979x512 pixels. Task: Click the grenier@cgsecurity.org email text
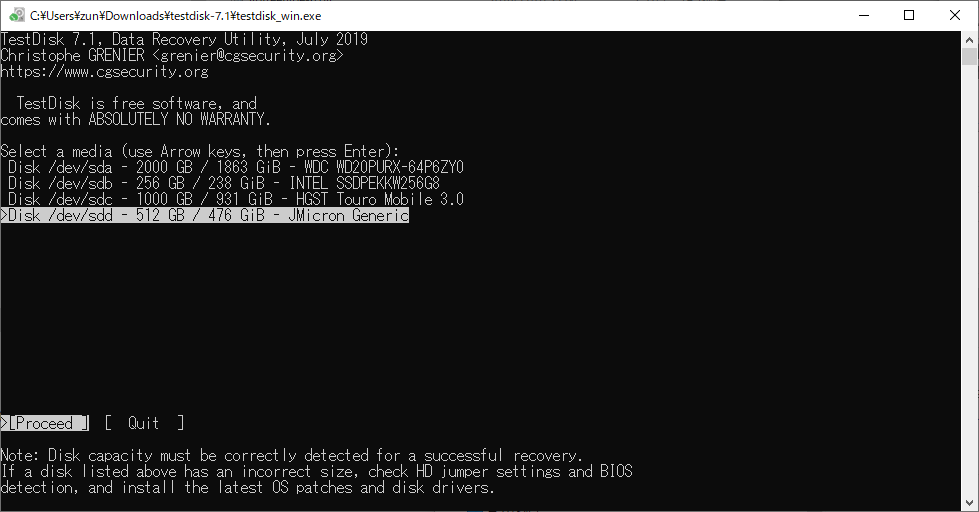(248, 56)
